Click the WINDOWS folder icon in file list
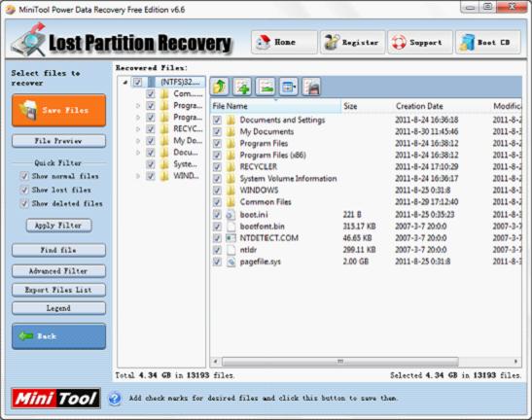This screenshot has height=420, width=532. (231, 191)
